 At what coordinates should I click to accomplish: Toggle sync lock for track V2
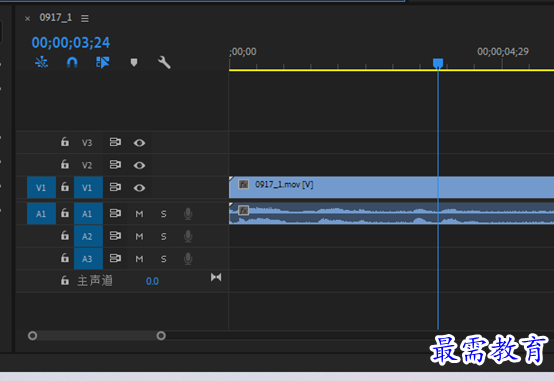[115, 165]
